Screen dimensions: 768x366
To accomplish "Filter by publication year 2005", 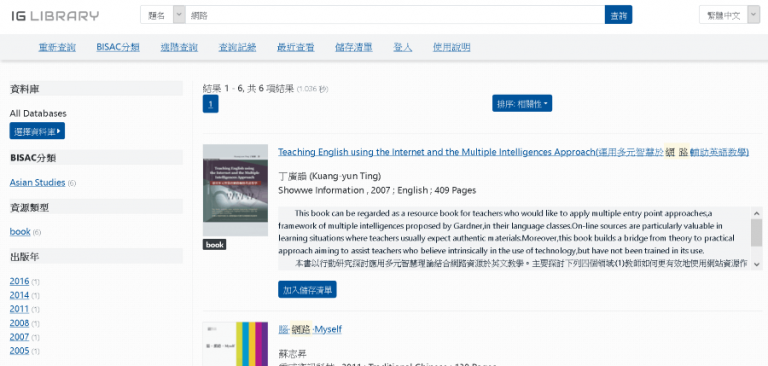I will (x=20, y=351).
